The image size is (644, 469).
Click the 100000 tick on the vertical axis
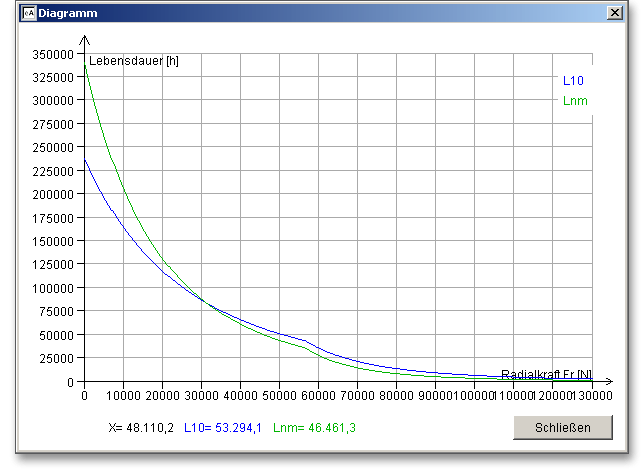54,288
